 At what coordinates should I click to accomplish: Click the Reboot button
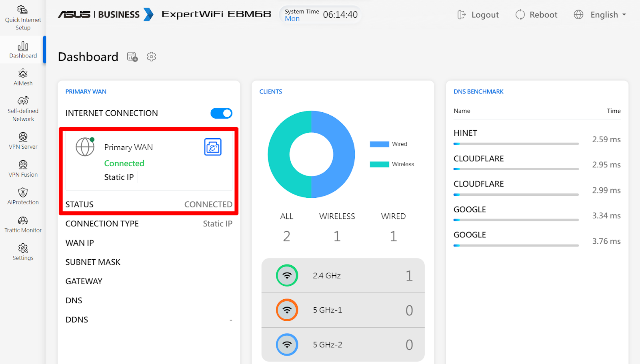tap(536, 15)
